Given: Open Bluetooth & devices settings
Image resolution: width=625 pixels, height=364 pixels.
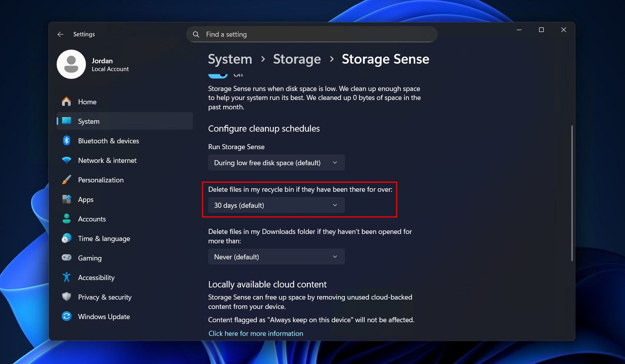Looking at the screenshot, I should click(108, 141).
